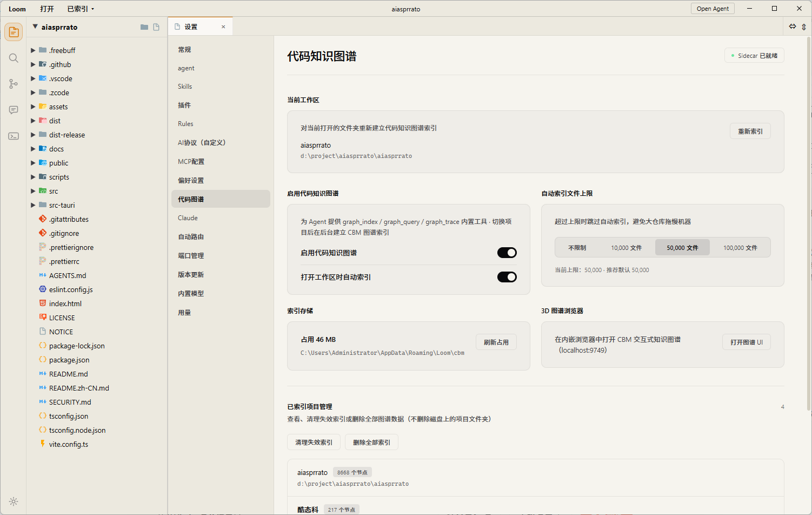
Task: Expand the .github folder
Action: coord(33,64)
